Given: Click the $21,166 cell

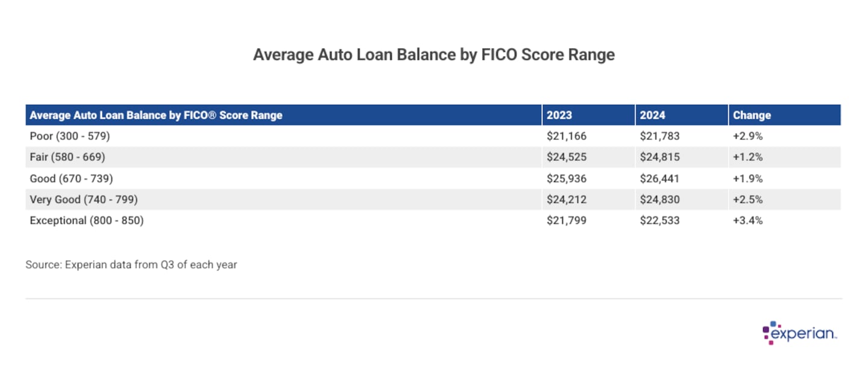Looking at the screenshot, I should click(x=567, y=136).
